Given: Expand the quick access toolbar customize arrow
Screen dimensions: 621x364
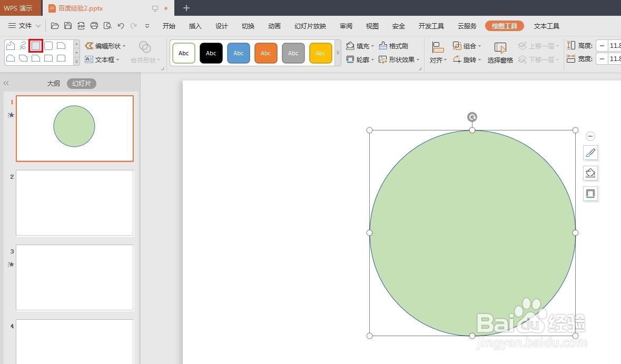Looking at the screenshot, I should 147,26.
